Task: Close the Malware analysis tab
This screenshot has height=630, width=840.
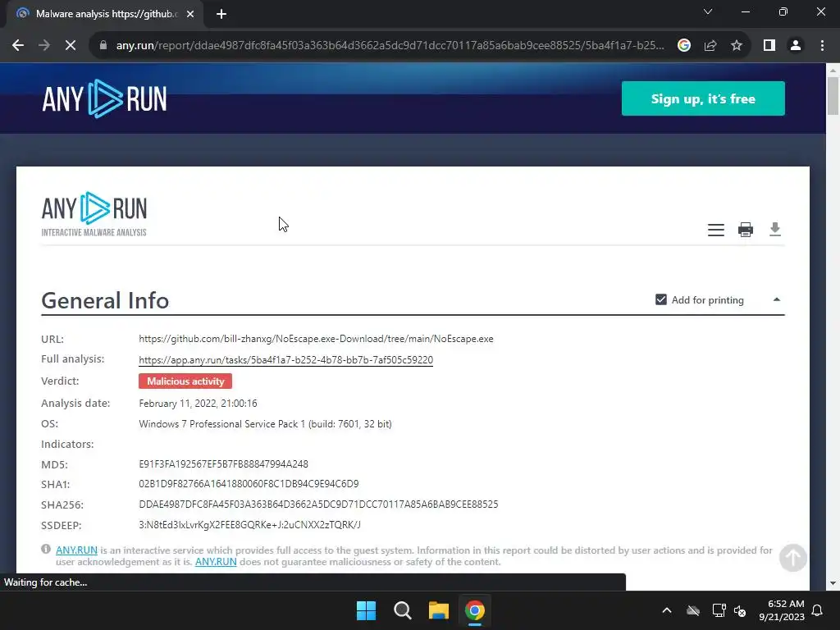Action: point(190,14)
